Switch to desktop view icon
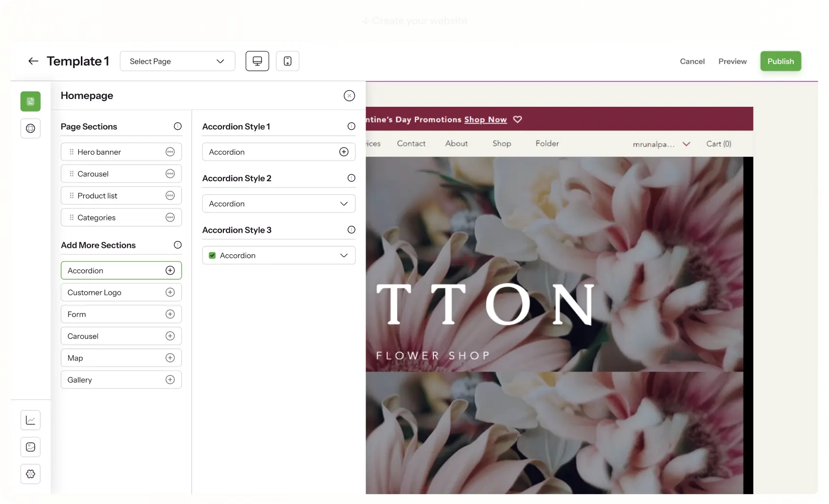This screenshot has height=504, width=829. [x=257, y=61]
